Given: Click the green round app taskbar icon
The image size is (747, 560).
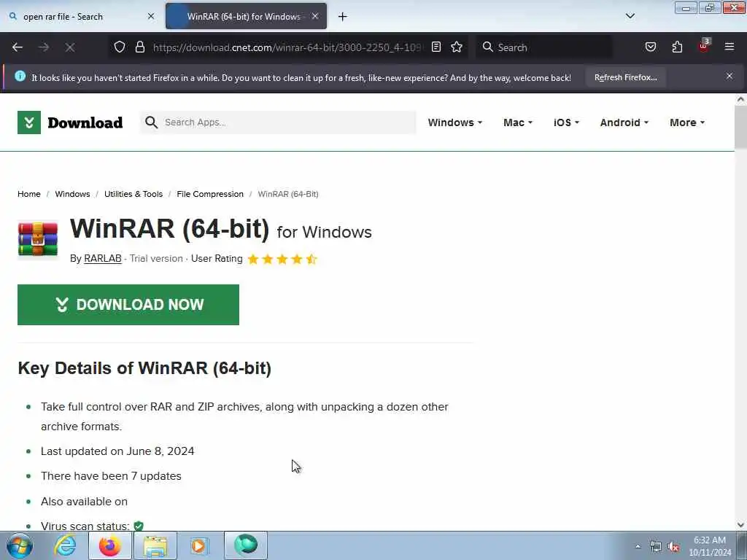Looking at the screenshot, I should click(x=245, y=545).
